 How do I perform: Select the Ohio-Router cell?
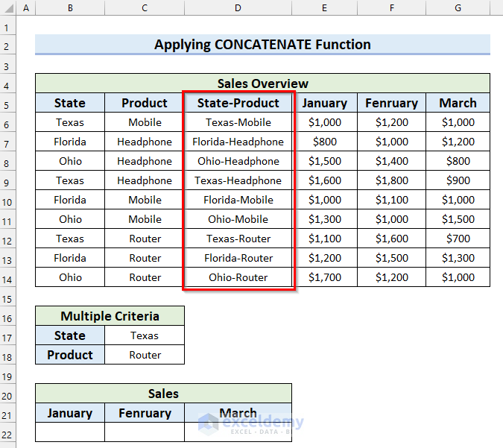point(238,277)
